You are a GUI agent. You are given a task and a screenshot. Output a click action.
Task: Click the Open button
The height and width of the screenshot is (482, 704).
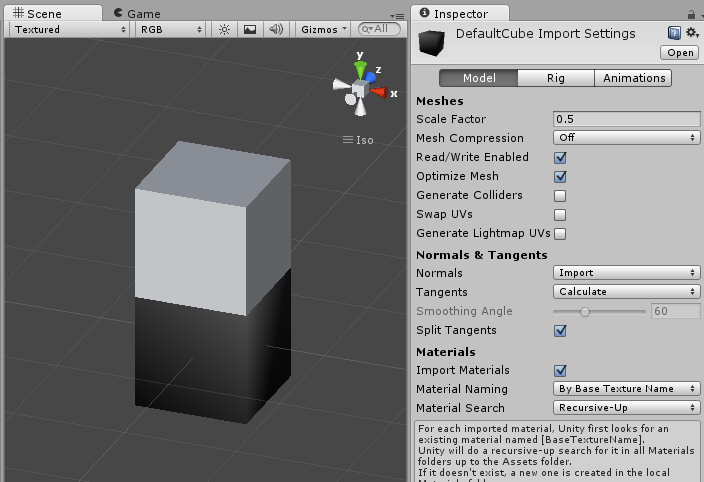[681, 53]
